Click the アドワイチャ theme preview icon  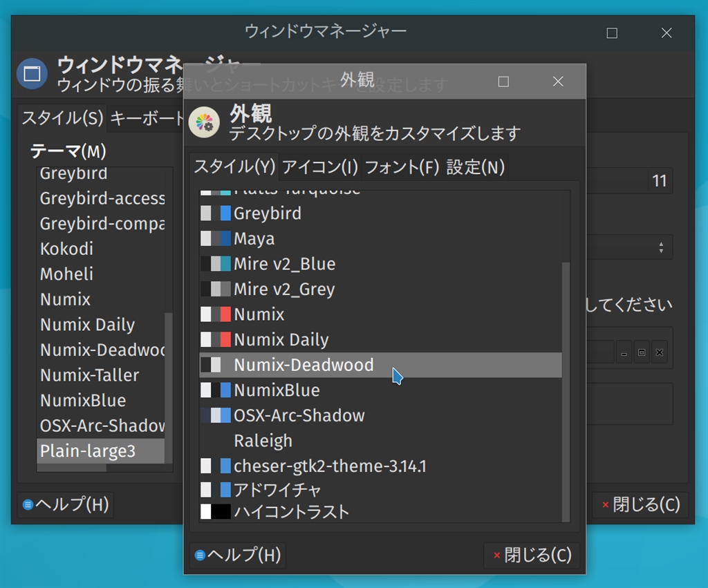pos(216,489)
